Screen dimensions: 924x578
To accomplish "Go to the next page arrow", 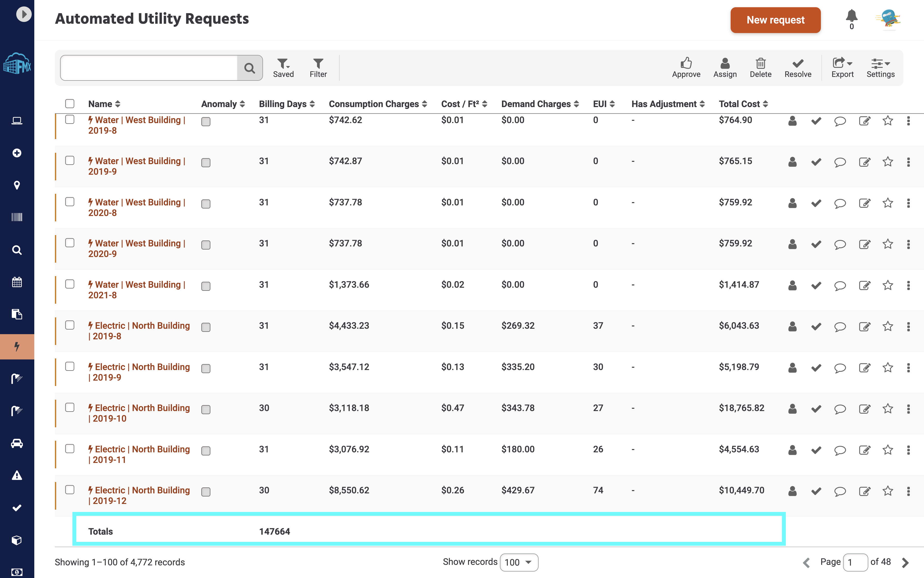I will (905, 562).
